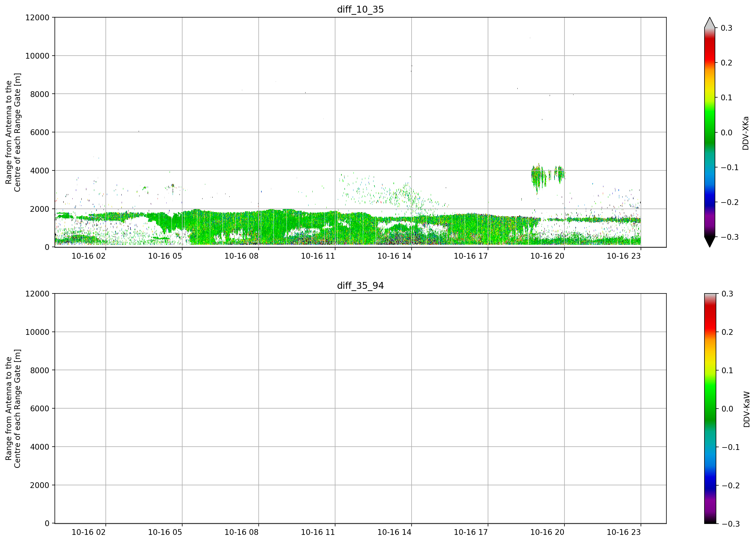This screenshot has height=542, width=756.
Task: Click the '10-16 23' x-axis label on bottom plot
Action: click(624, 532)
